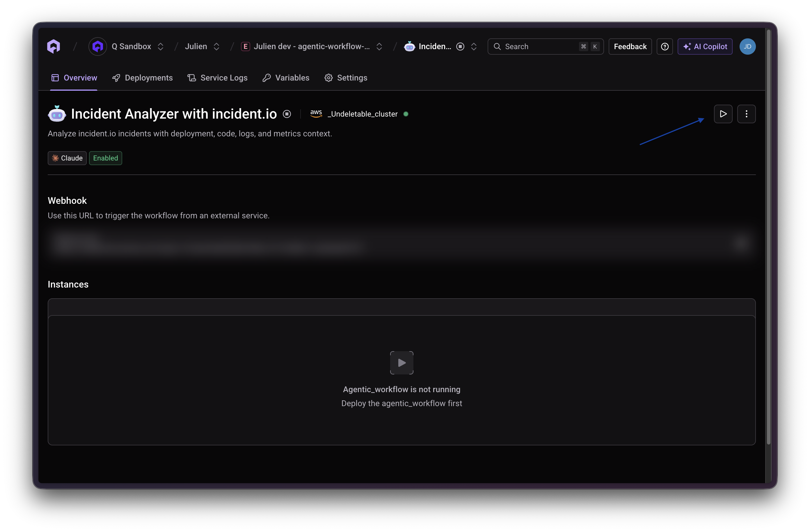Click the 'Agentic_workflow is not running' text
The image size is (810, 532).
click(x=402, y=390)
